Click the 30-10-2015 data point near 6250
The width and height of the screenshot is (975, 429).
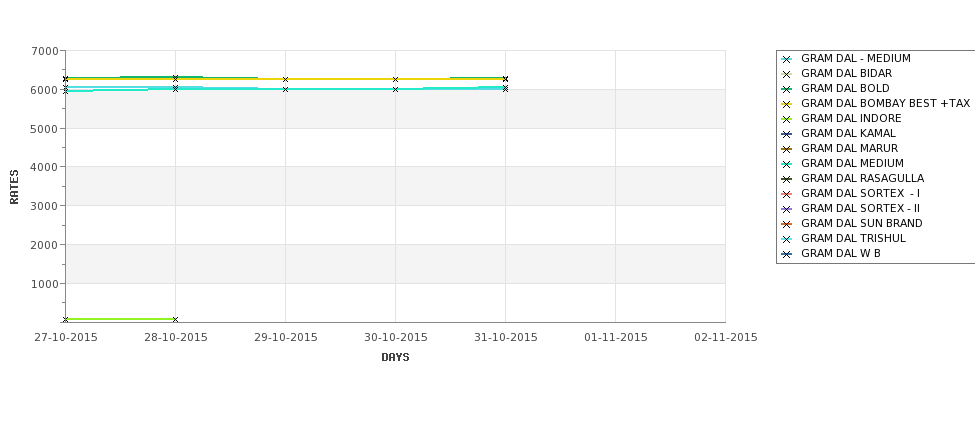pos(395,80)
